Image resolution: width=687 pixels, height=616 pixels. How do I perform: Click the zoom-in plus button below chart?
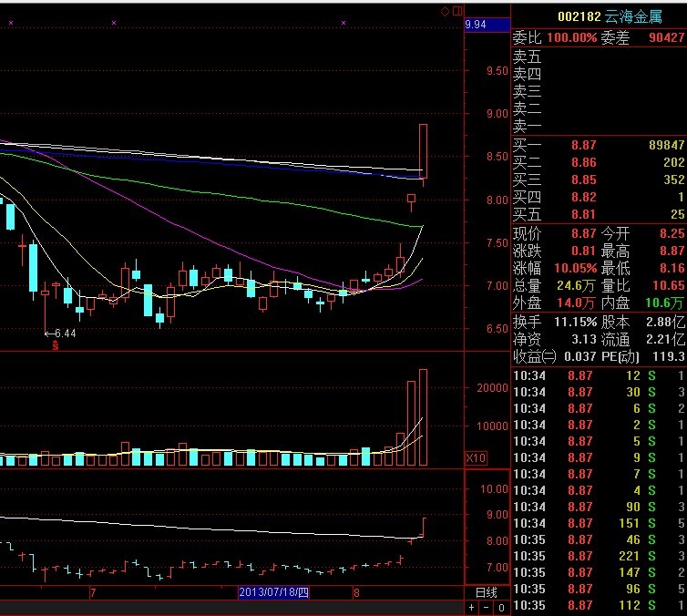click(x=471, y=607)
